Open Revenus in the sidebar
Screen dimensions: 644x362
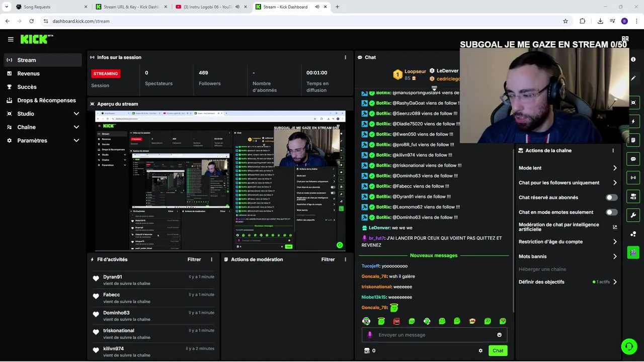pyautogui.click(x=43, y=73)
